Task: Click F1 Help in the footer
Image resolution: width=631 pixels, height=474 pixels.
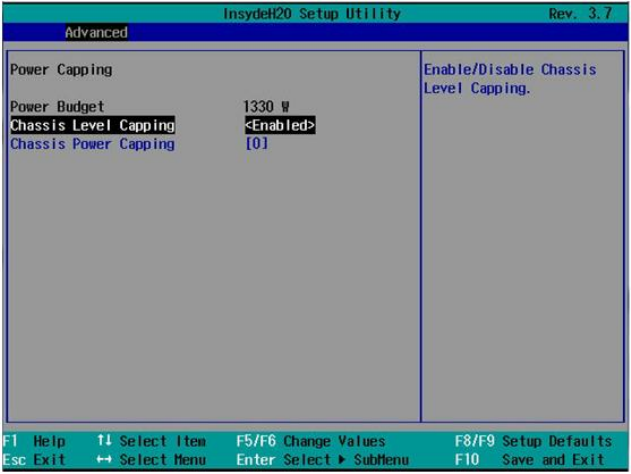Action: (34, 441)
